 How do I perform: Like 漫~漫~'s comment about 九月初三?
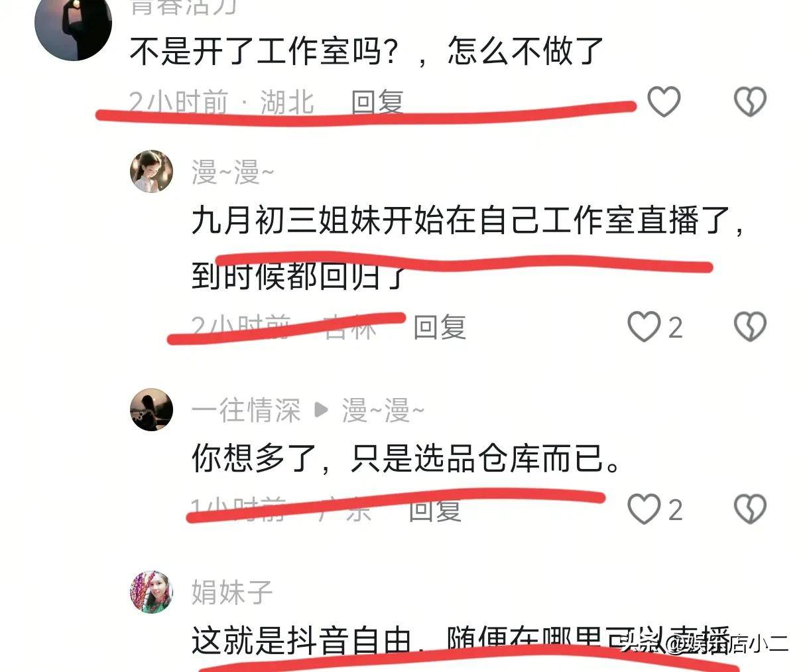click(644, 326)
